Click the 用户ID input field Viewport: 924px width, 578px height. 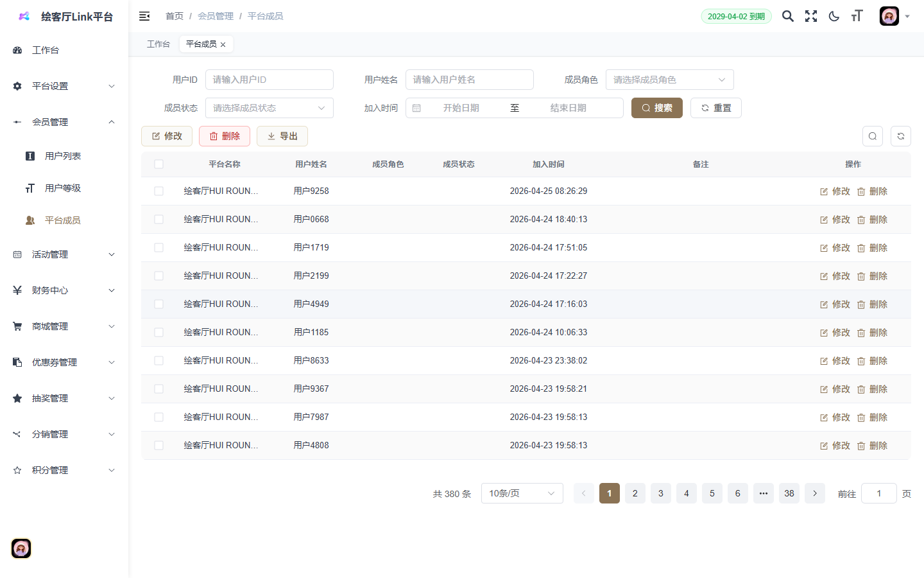269,80
